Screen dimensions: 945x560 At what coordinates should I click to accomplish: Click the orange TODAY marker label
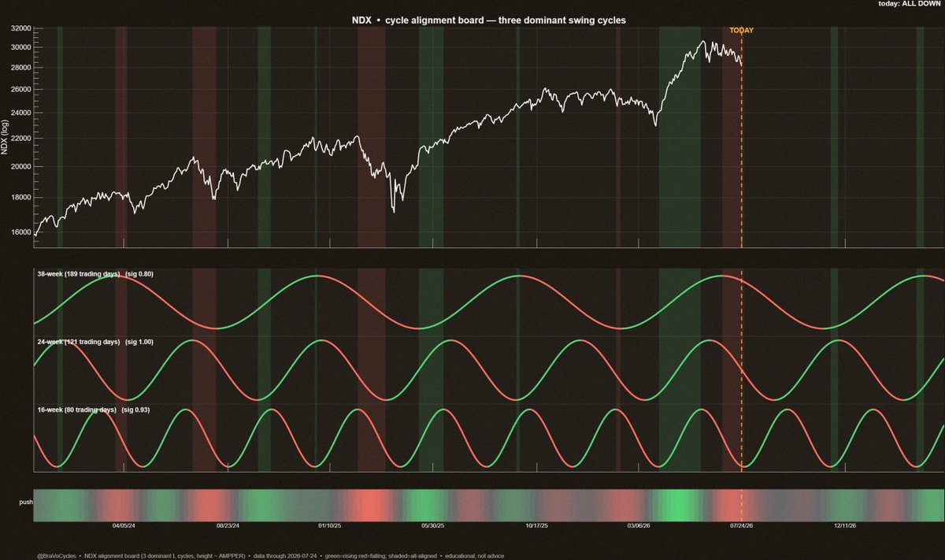coord(742,31)
